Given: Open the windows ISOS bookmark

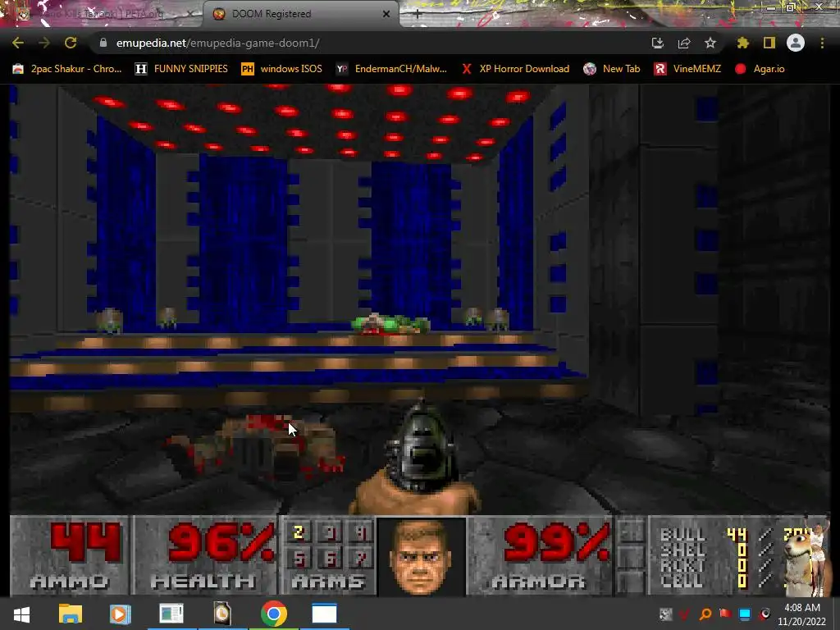Looking at the screenshot, I should 282,69.
